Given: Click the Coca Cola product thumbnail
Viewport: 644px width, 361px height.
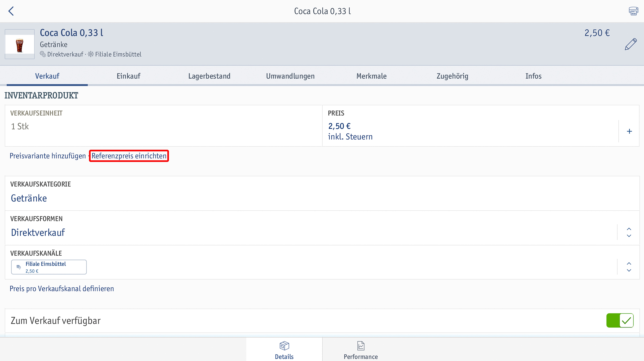Looking at the screenshot, I should [19, 44].
